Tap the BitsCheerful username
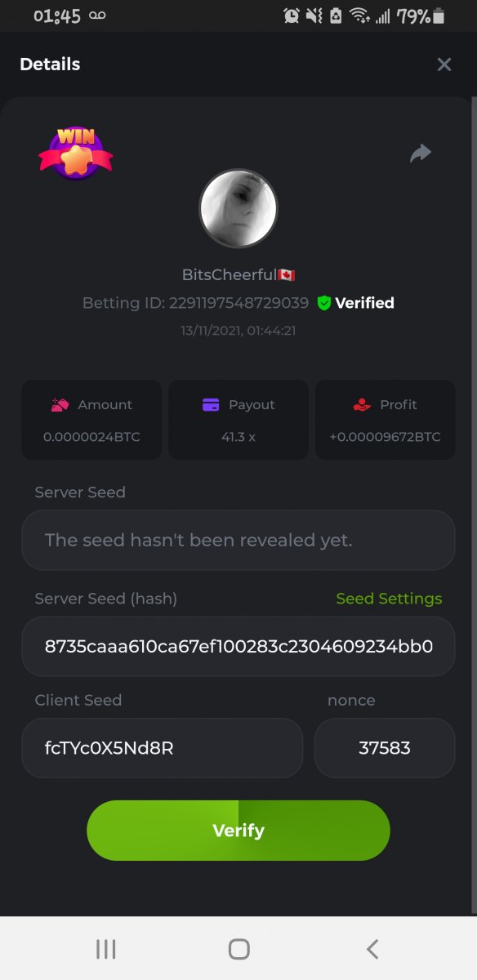The image size is (477, 980). coord(229,275)
